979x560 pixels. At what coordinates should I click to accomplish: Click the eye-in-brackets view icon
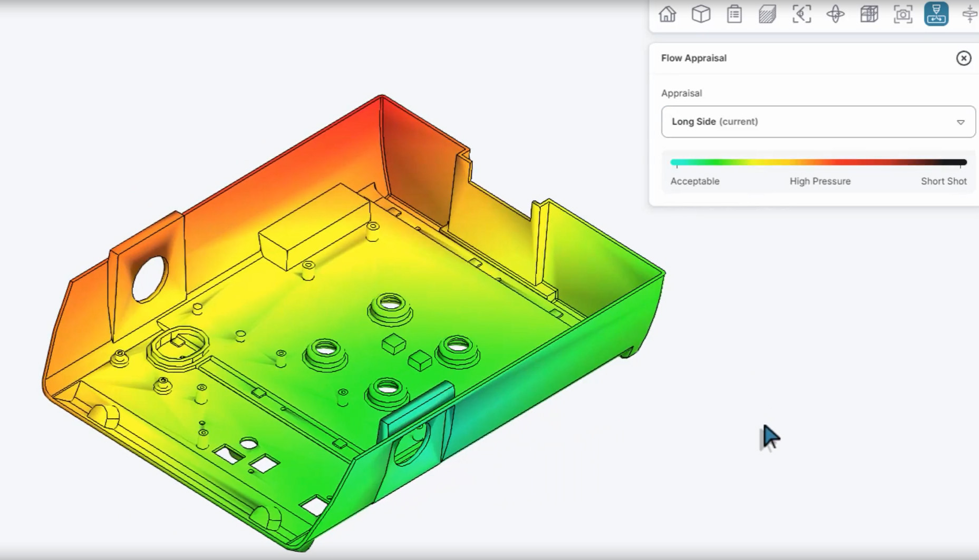coord(801,14)
